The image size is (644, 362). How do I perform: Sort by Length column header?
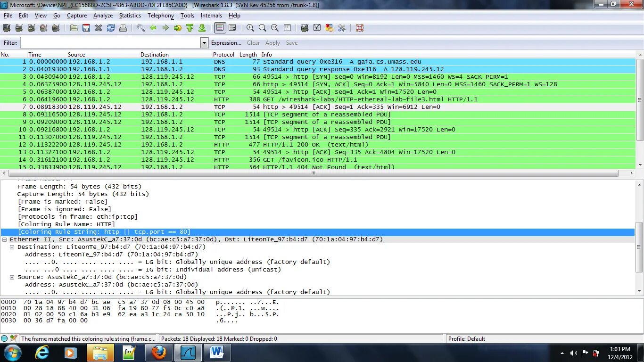tap(248, 55)
